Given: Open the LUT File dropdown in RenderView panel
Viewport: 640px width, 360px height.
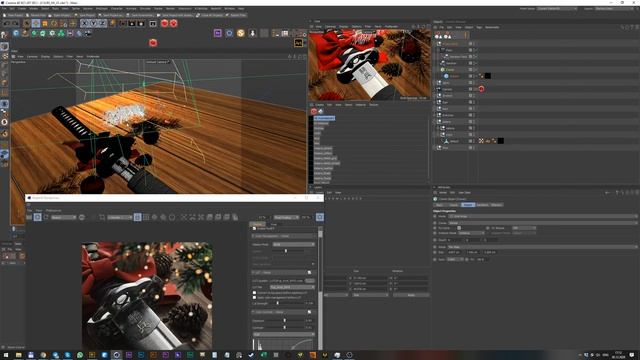Looking at the screenshot, I should (291, 287).
